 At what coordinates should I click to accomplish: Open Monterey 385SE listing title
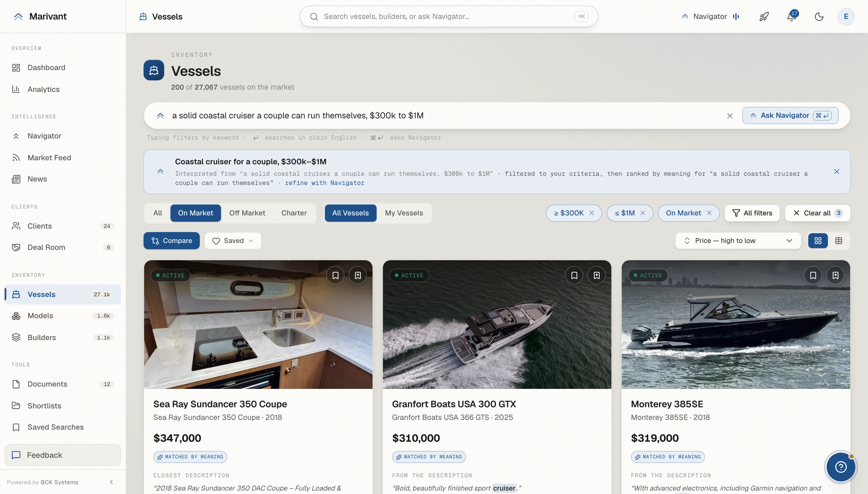coord(667,404)
